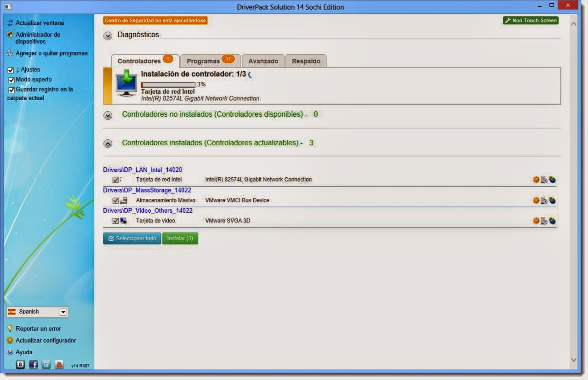Click the Instalar (3) button
The image size is (588, 380).
[180, 238]
